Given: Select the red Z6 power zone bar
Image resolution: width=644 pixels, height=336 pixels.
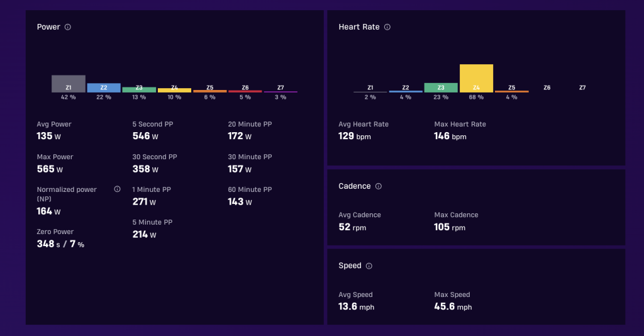Looking at the screenshot, I should (245, 91).
